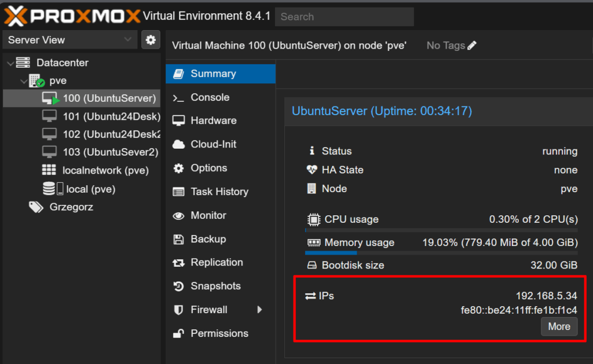Viewport: 593px width, 364px height.
Task: Click the Monitor eye icon
Action: tap(178, 216)
